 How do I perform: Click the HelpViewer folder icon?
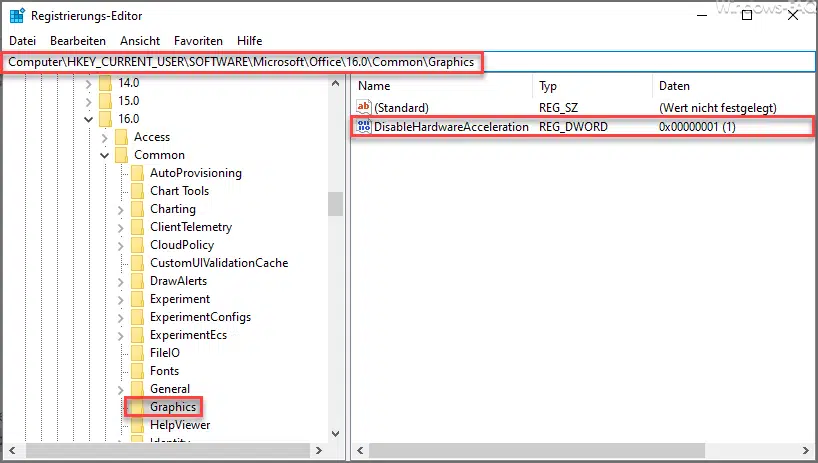(137, 425)
